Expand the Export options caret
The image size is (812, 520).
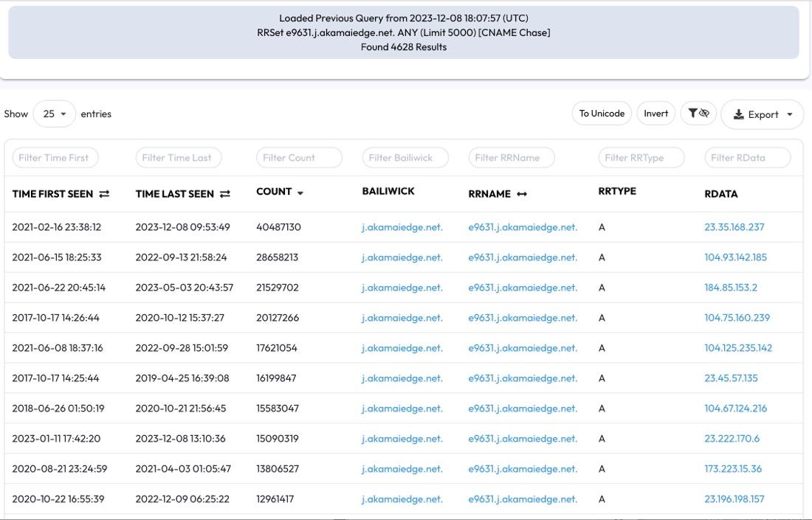tap(789, 114)
